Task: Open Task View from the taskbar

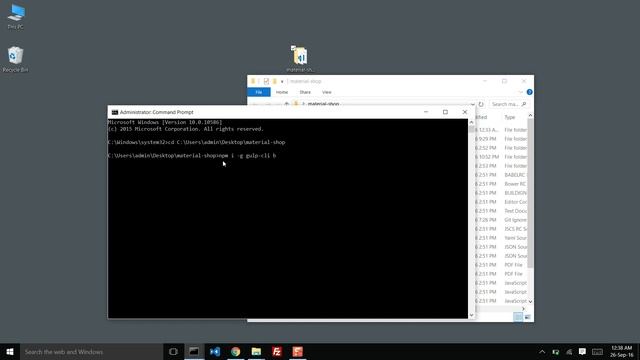Action: click(173, 351)
